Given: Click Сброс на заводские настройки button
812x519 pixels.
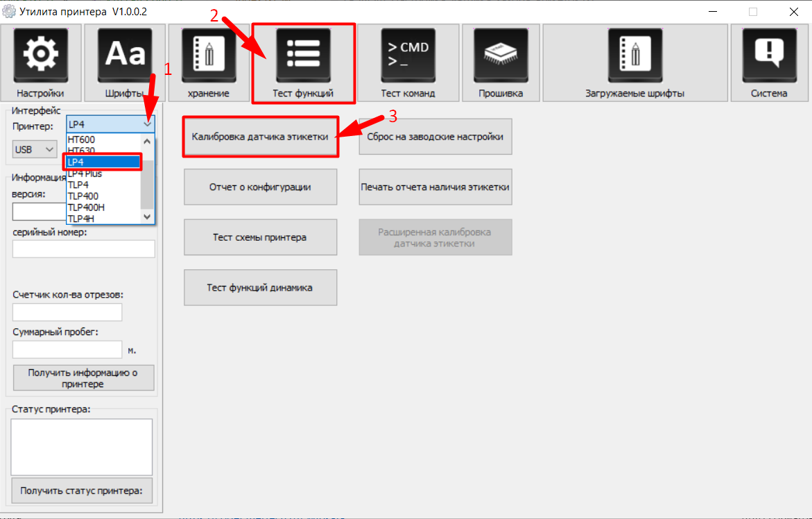Looking at the screenshot, I should click(435, 137).
